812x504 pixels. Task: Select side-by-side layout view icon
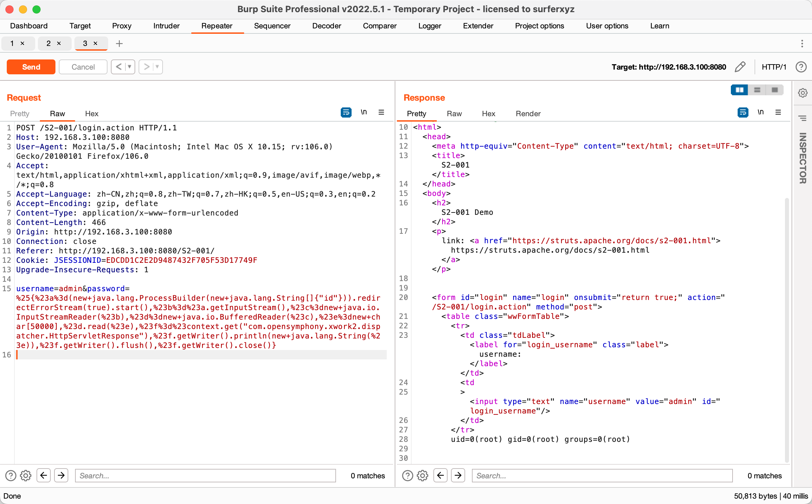click(x=739, y=90)
